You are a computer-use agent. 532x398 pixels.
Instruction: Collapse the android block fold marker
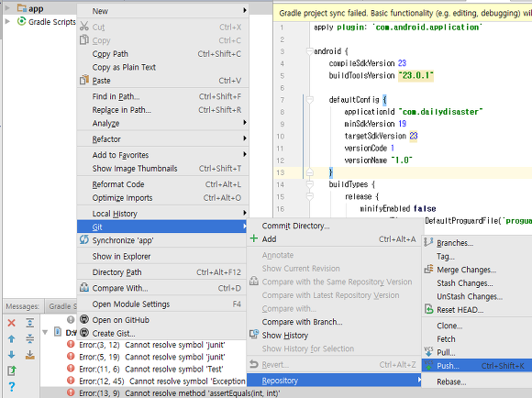[309, 51]
